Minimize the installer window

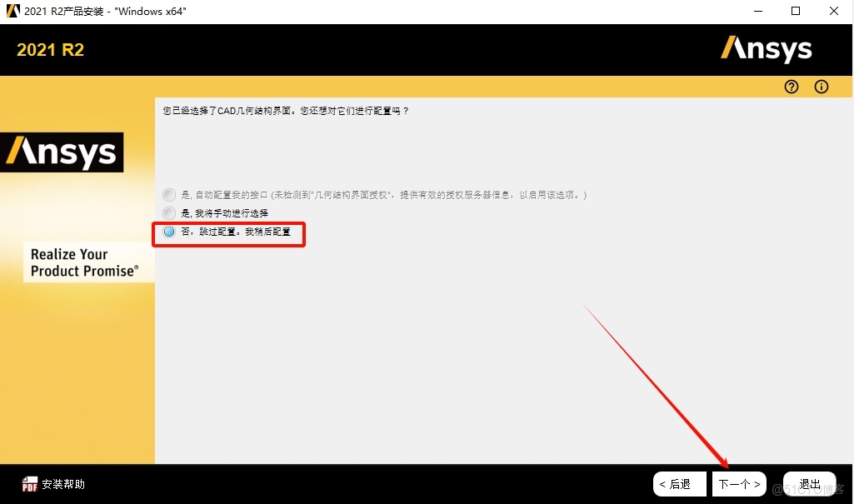click(756, 11)
